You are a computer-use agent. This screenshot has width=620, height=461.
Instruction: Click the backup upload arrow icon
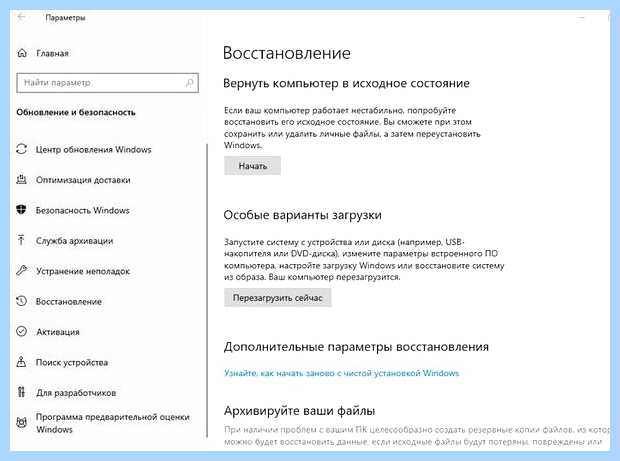click(21, 240)
